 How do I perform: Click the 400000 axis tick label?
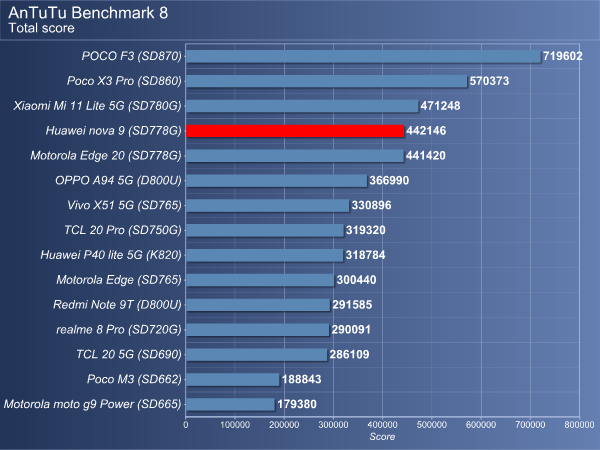[382, 425]
